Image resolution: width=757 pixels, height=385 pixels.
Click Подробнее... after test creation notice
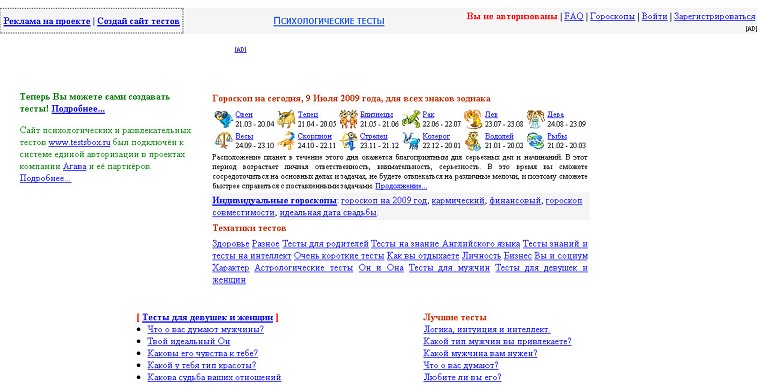coord(78,109)
